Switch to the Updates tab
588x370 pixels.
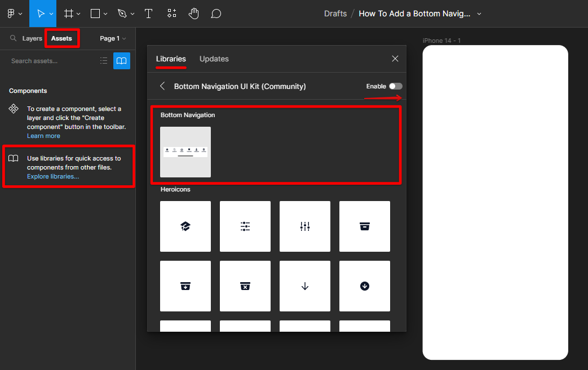(x=214, y=59)
